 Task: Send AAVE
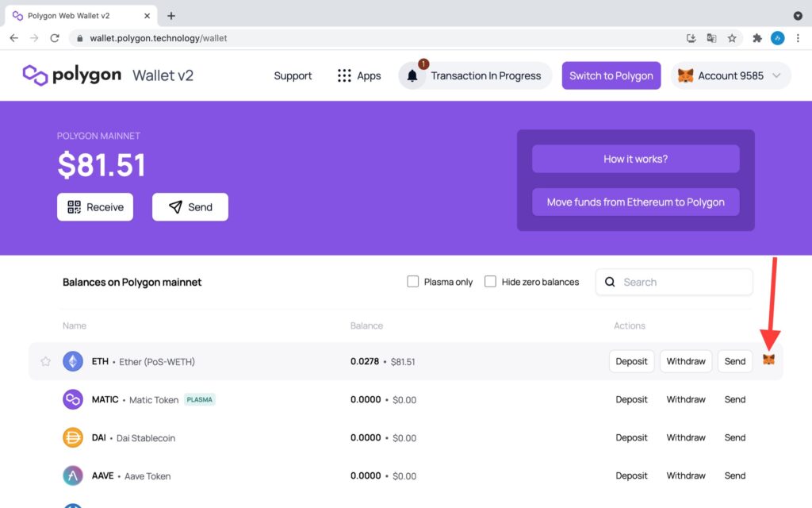735,475
